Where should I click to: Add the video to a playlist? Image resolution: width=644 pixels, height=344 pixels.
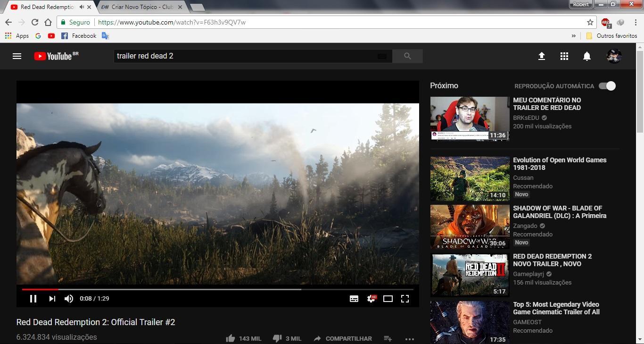(x=388, y=338)
